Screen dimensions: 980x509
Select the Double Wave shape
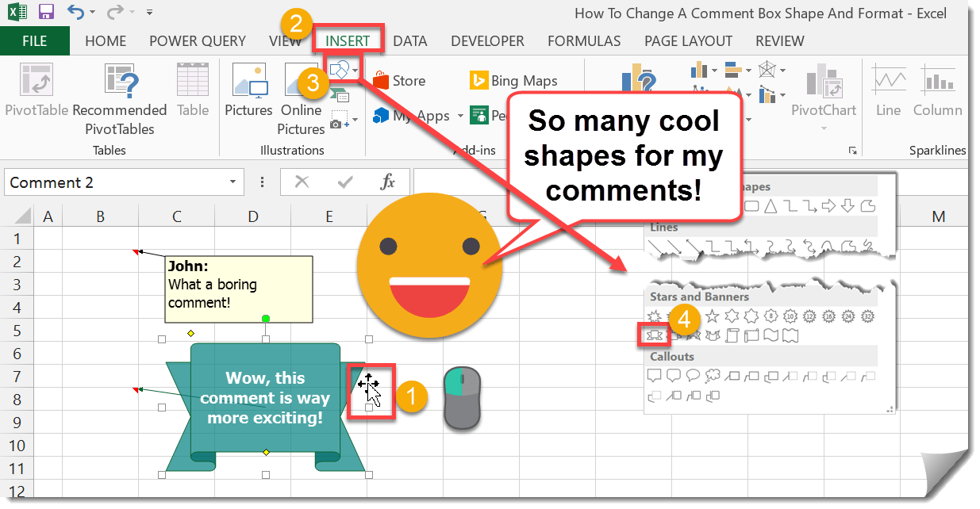pos(790,335)
